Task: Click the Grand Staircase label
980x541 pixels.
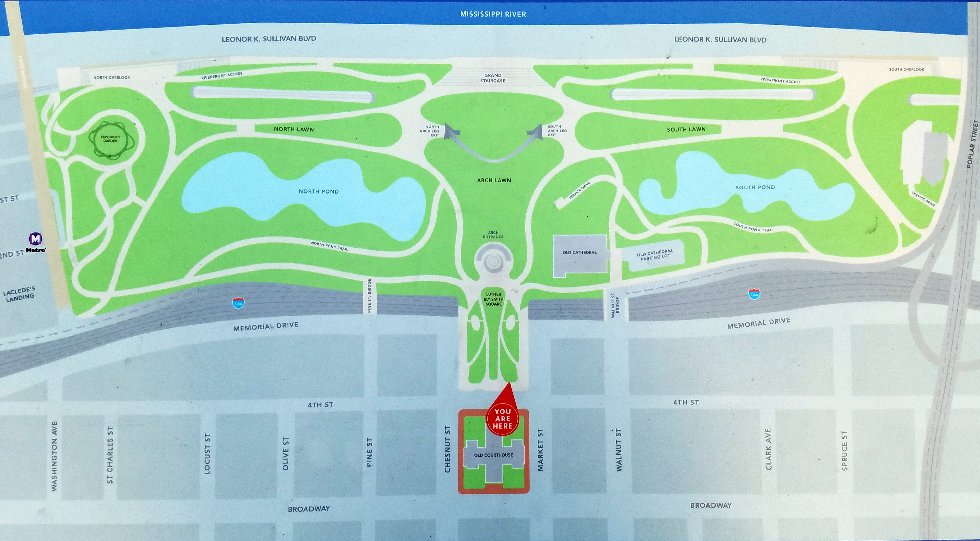Action: [x=493, y=78]
